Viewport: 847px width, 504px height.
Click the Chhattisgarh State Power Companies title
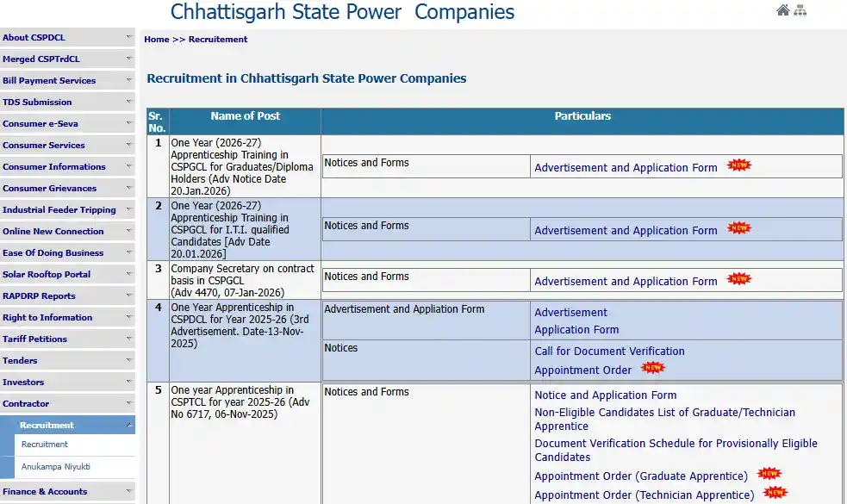(x=342, y=12)
